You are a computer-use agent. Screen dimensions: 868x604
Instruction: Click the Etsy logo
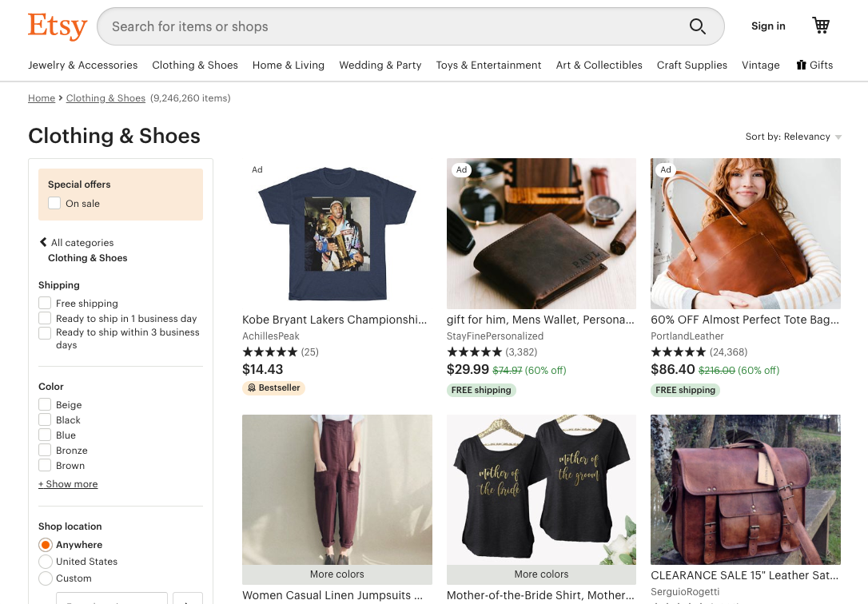pyautogui.click(x=58, y=26)
